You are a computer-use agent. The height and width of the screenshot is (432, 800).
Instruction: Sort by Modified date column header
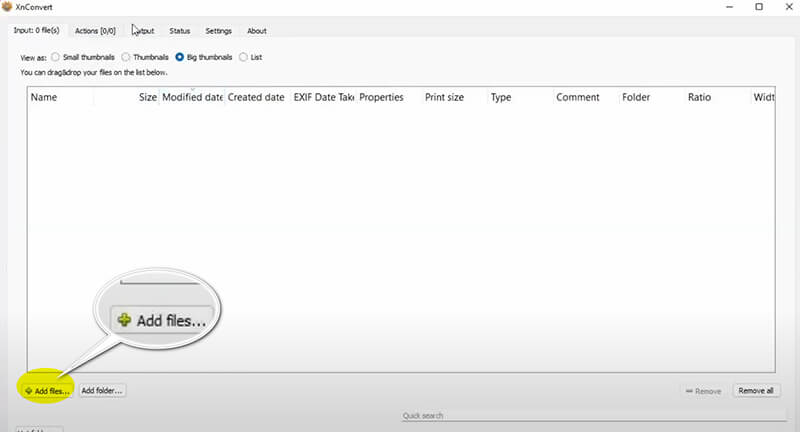pos(192,97)
